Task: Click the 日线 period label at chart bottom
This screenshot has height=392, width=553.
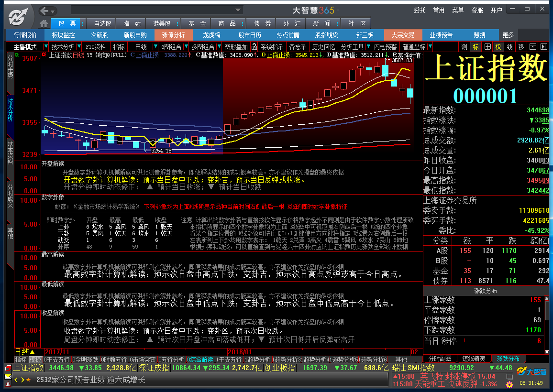Action: click(x=25, y=352)
